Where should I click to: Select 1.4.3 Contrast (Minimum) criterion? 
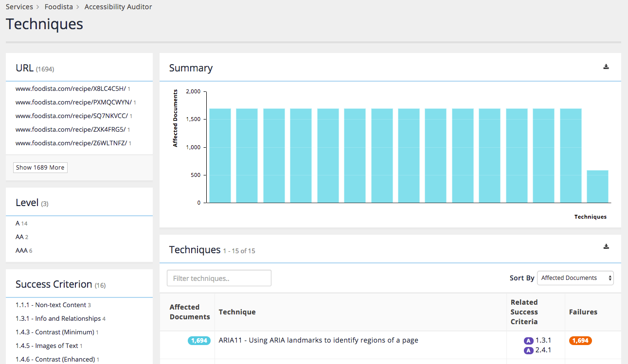[x=54, y=332]
